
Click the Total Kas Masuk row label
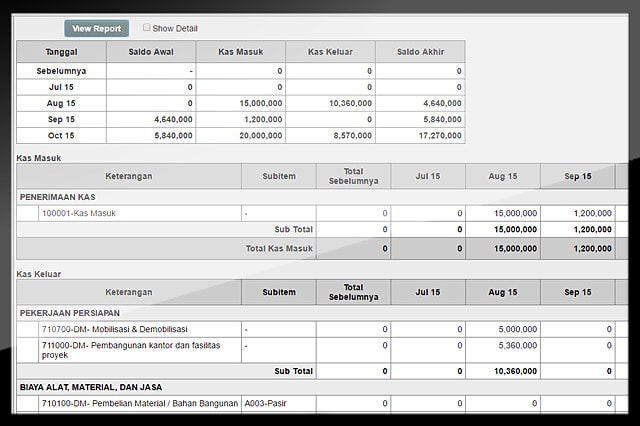279,248
